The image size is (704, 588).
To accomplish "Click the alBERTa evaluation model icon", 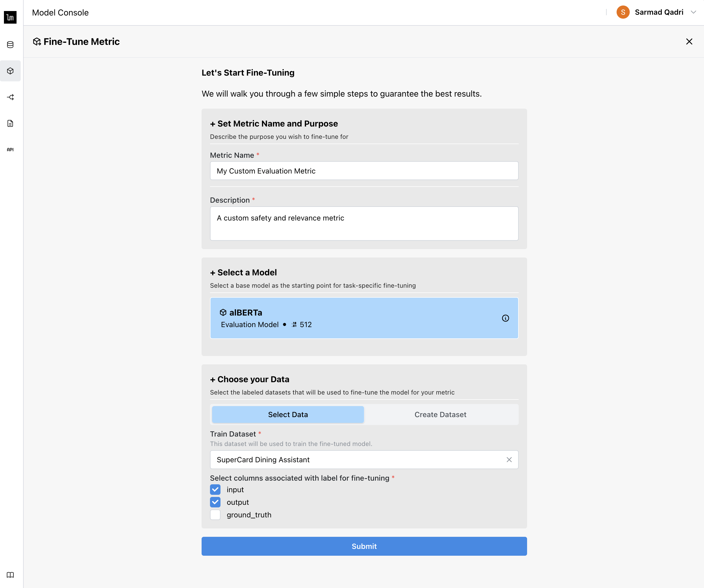I will (224, 312).
